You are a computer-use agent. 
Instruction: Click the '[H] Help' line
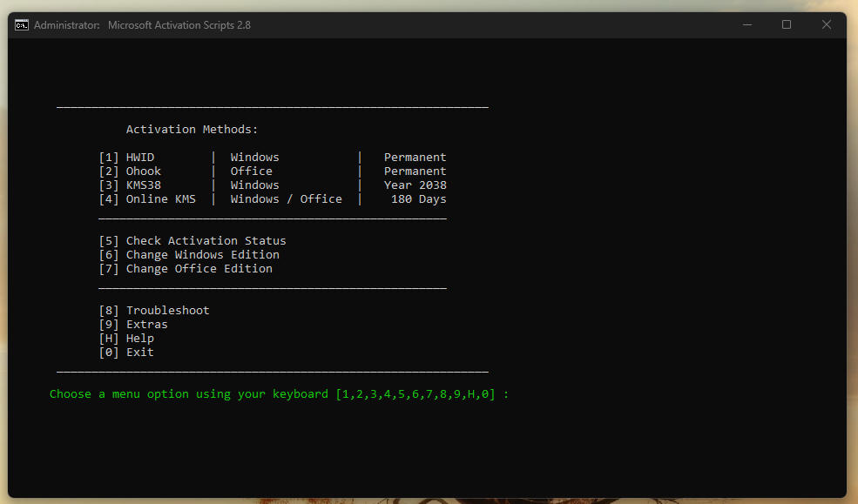[x=126, y=339]
